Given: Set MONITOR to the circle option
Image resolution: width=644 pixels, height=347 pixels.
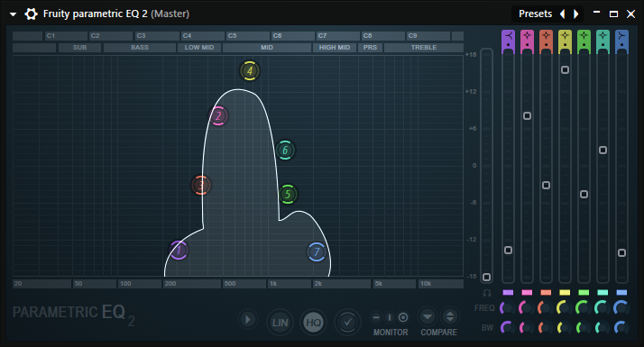Looking at the screenshot, I should point(403,317).
